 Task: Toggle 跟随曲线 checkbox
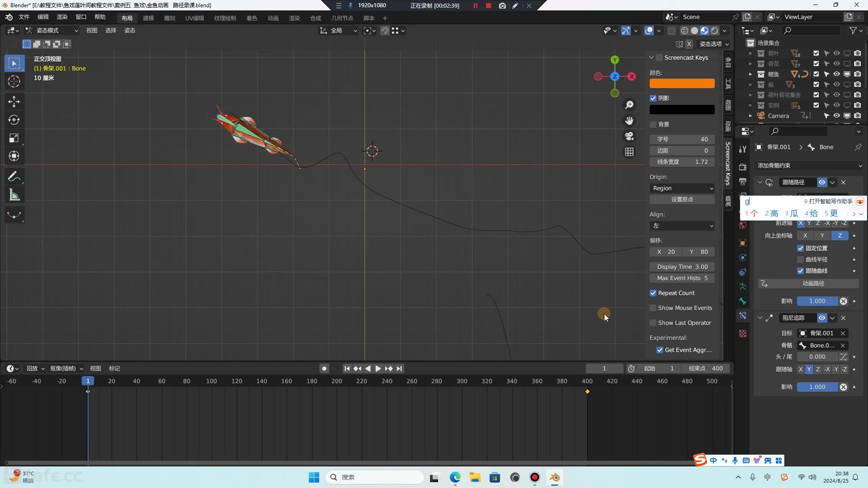(x=801, y=271)
